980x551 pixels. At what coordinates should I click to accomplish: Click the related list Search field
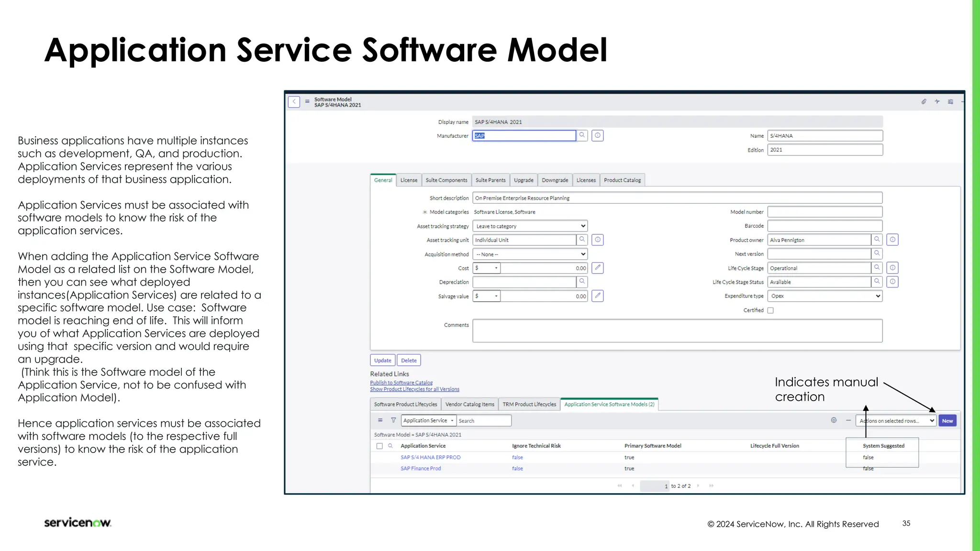[484, 420]
